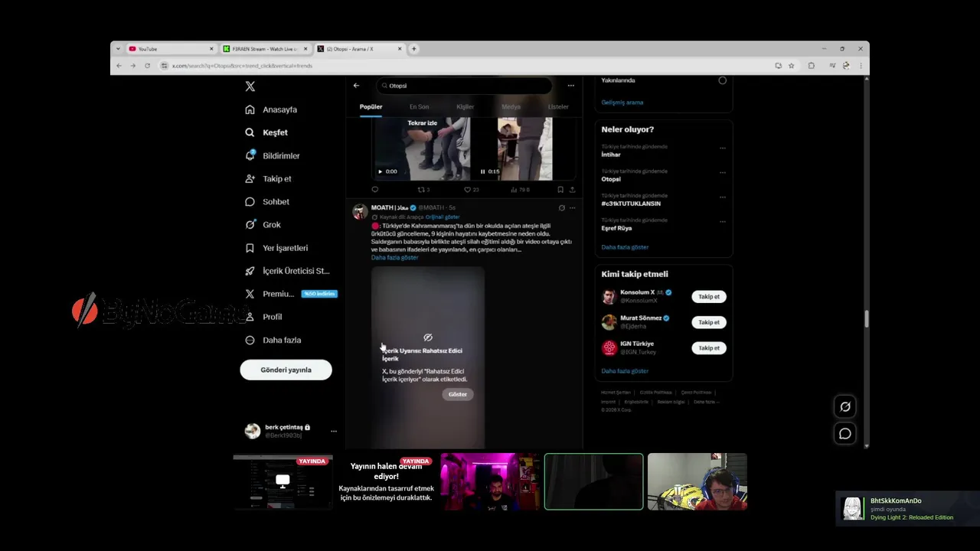Click the back arrow beside the search box
Viewport: 980px width, 551px height.
pyautogui.click(x=356, y=86)
